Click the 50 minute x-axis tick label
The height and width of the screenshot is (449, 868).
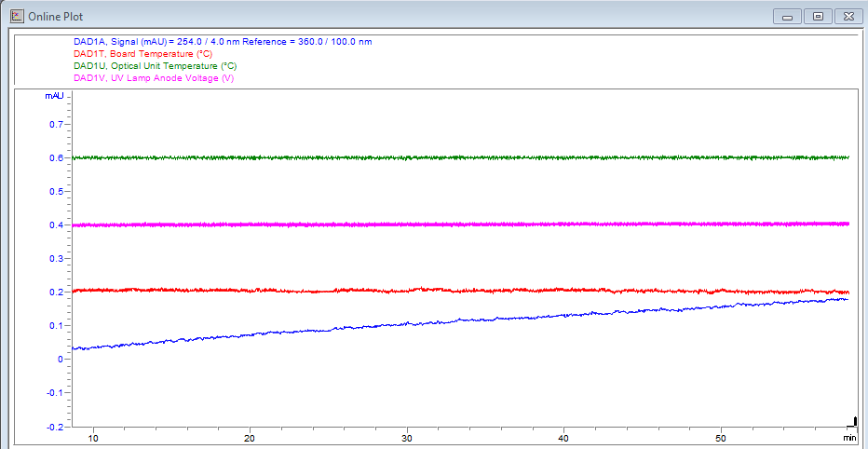[x=720, y=437]
